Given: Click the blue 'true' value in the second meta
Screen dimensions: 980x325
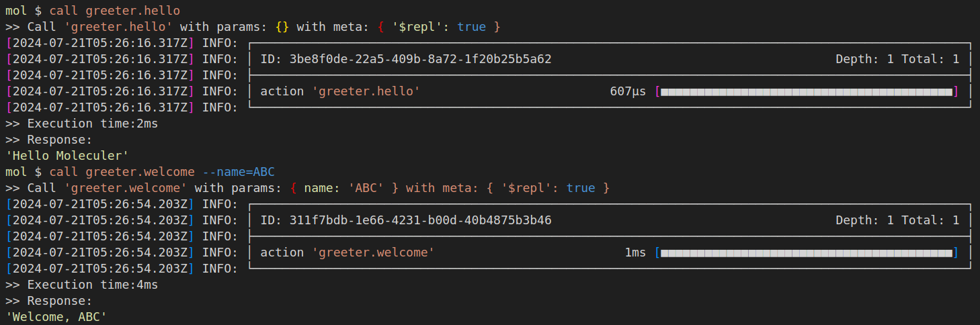Looking at the screenshot, I should point(580,188).
